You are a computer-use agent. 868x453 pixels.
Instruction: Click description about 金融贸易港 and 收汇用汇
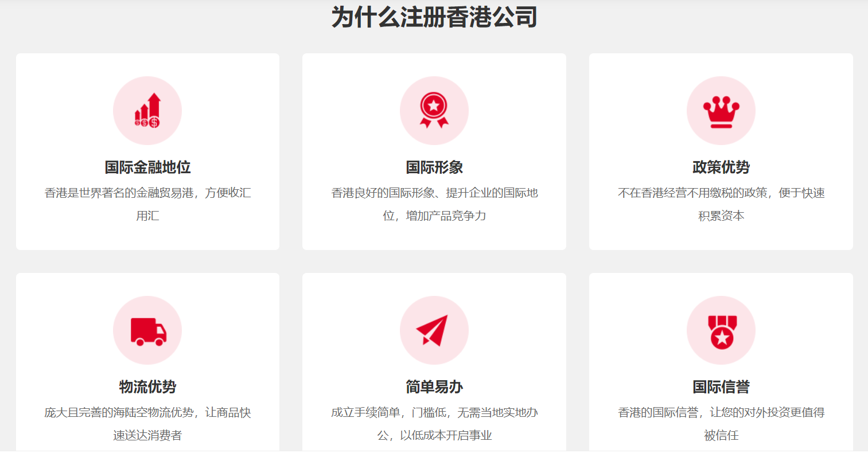tap(147, 204)
